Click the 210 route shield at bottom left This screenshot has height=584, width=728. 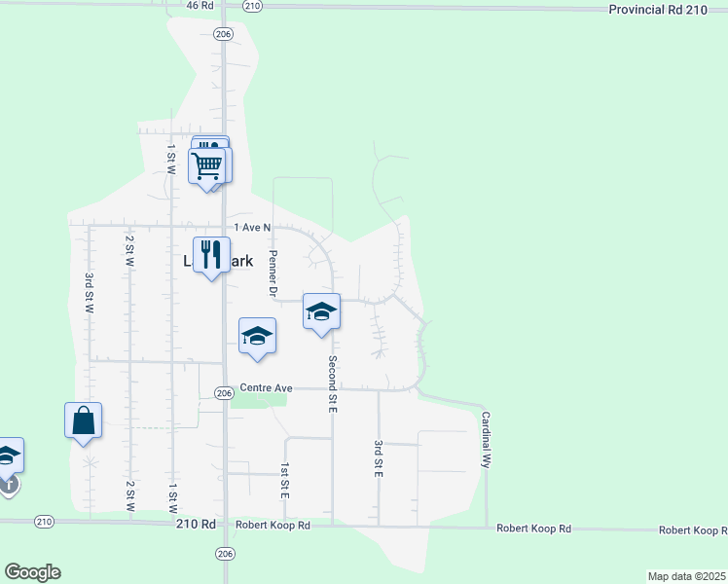(x=44, y=522)
